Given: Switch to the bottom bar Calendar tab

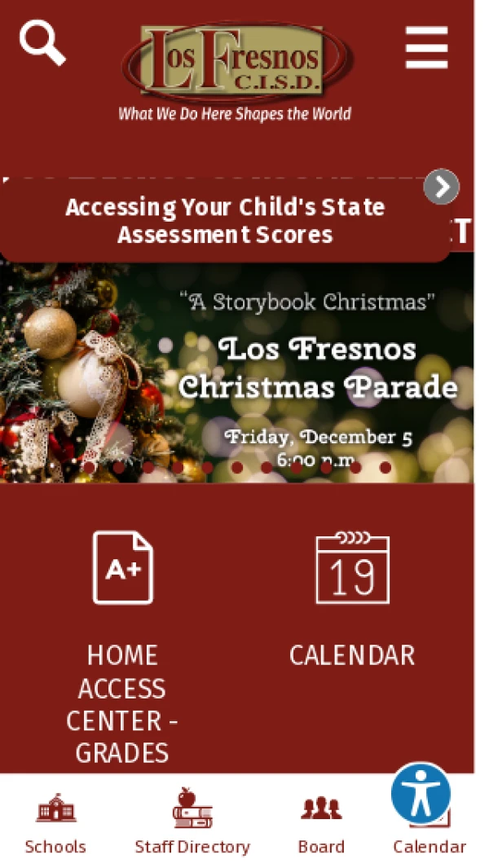Looking at the screenshot, I should click(430, 847).
